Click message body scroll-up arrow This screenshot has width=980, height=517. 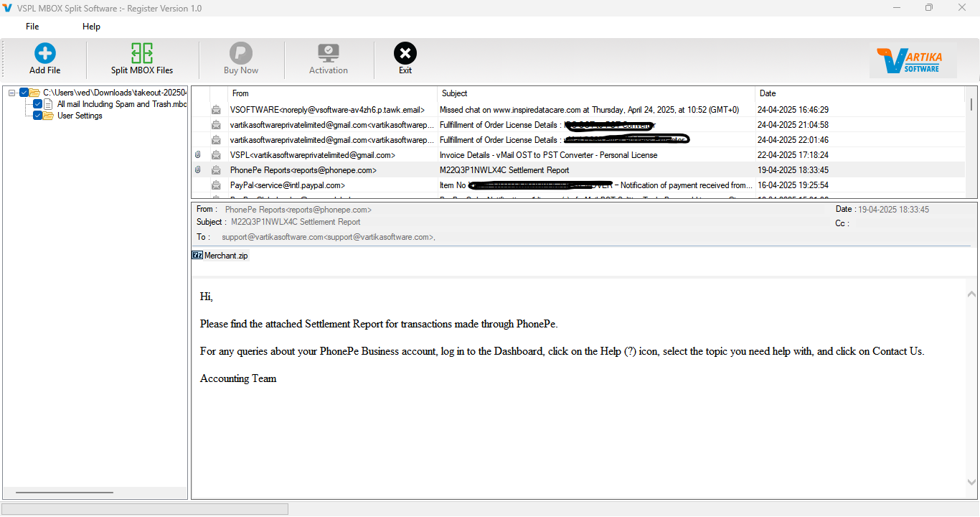pyautogui.click(x=971, y=294)
